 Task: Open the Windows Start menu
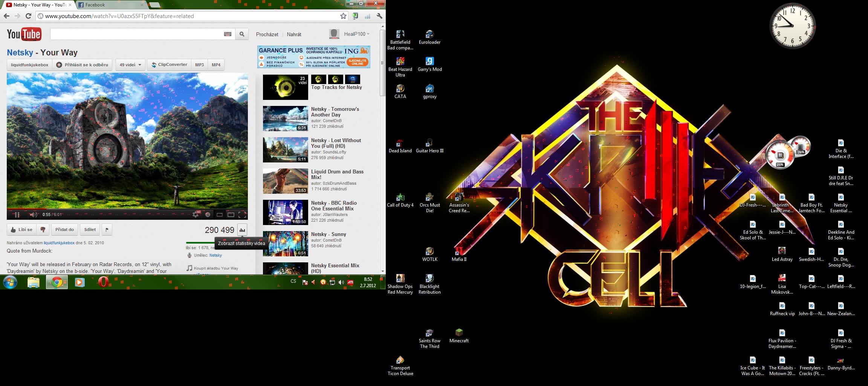(x=10, y=282)
